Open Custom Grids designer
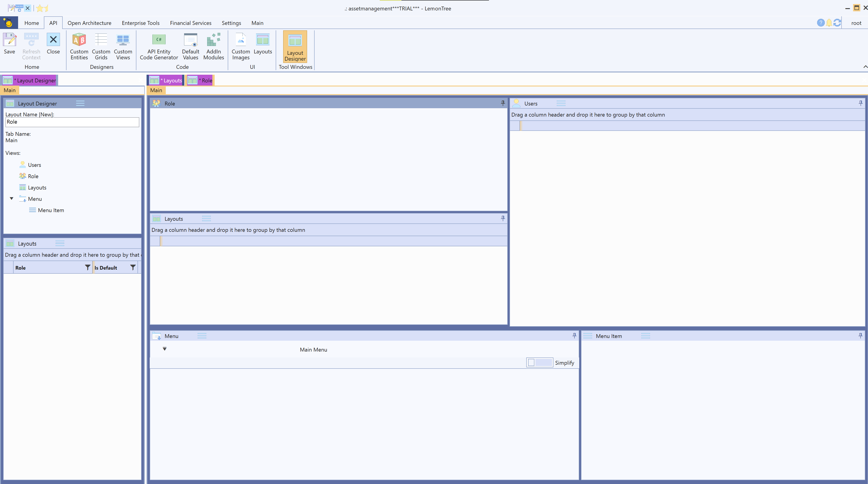The width and height of the screenshot is (868, 484). 101,46
